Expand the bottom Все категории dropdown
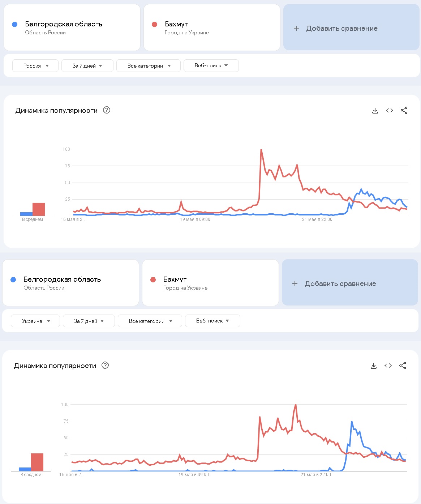The image size is (421, 504). 150,321
